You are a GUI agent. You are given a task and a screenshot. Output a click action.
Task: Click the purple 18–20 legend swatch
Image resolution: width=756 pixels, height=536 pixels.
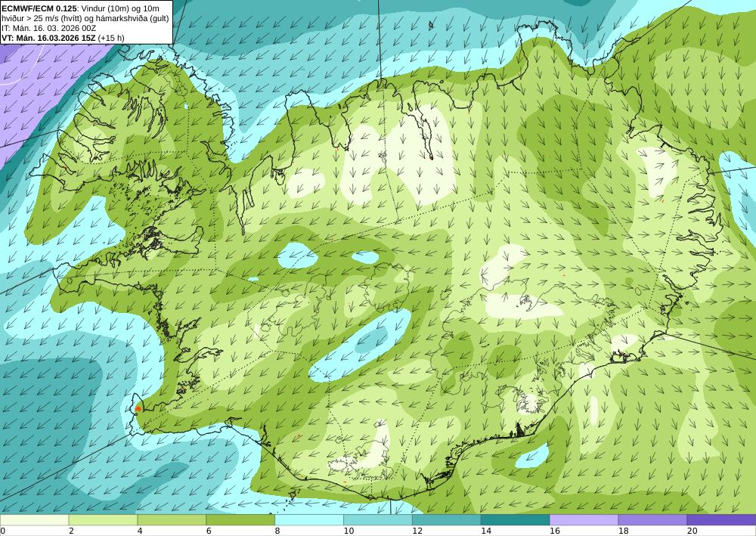[652, 520]
